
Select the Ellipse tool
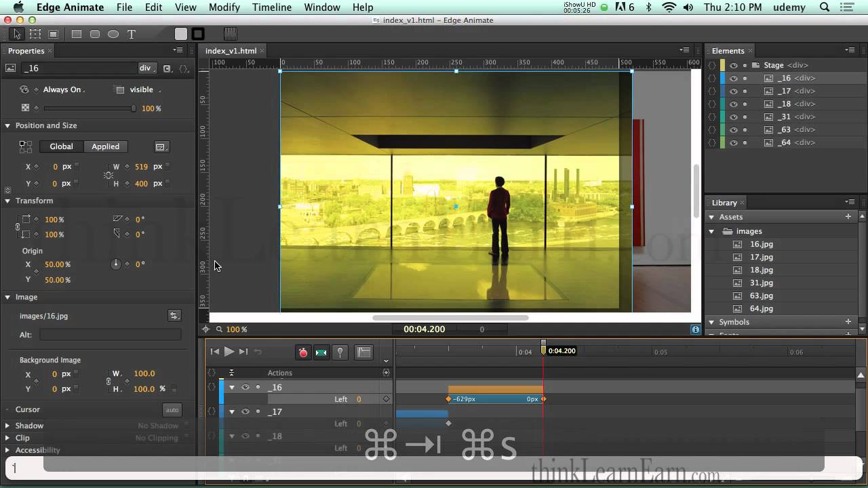113,34
